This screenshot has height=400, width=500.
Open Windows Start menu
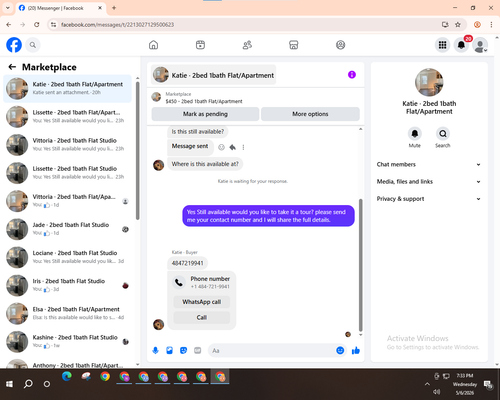9,384
